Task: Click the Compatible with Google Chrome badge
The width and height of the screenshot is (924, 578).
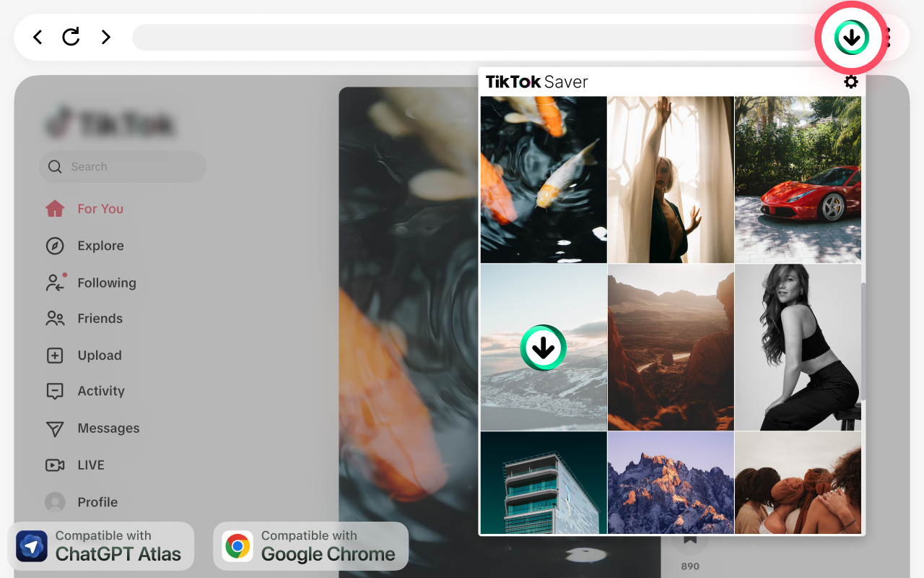Action: coord(310,546)
